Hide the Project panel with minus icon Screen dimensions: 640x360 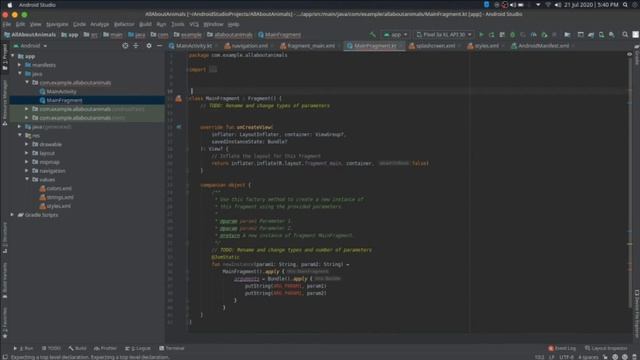(x=160, y=46)
